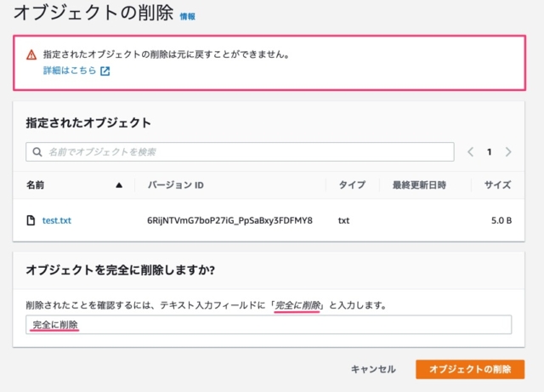The width and height of the screenshot is (544, 392).
Task: Click the magnifier icon in object search
Action: point(37,151)
